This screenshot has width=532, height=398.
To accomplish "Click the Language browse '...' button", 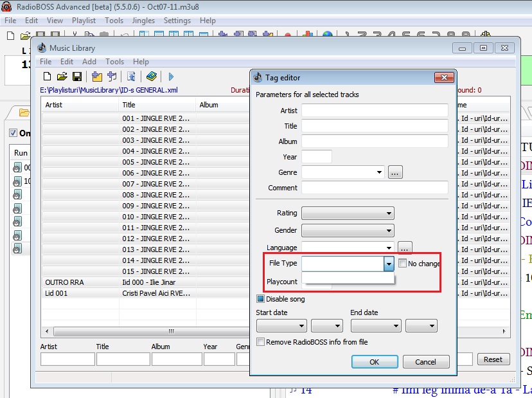I will point(405,247).
